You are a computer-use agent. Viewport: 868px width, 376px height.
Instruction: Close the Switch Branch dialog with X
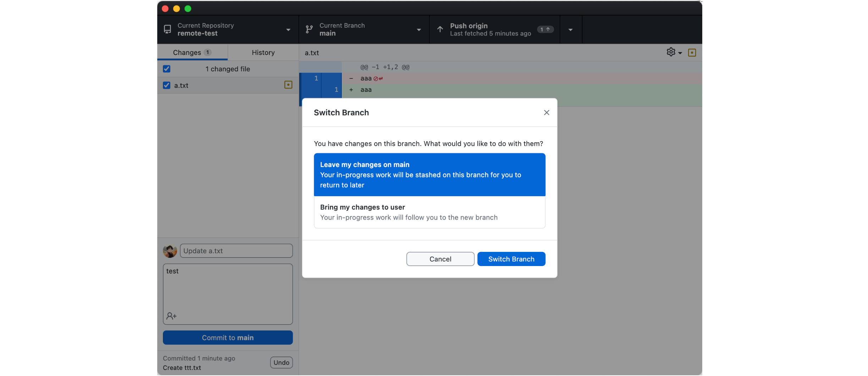click(x=546, y=112)
